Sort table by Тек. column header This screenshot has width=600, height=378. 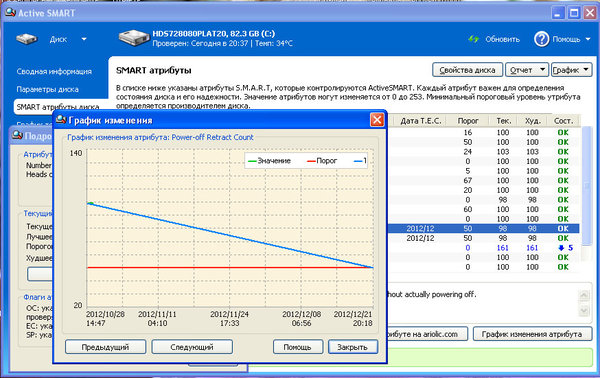pyautogui.click(x=503, y=121)
